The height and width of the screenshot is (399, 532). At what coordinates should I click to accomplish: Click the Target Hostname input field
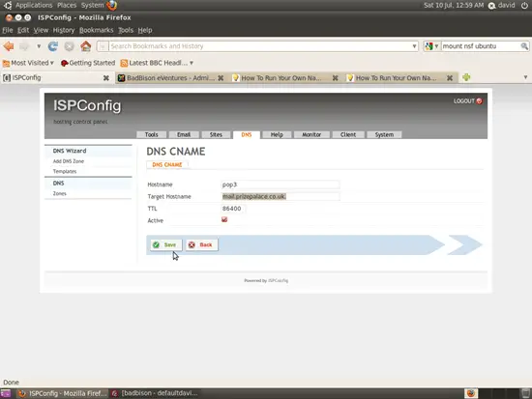280,197
